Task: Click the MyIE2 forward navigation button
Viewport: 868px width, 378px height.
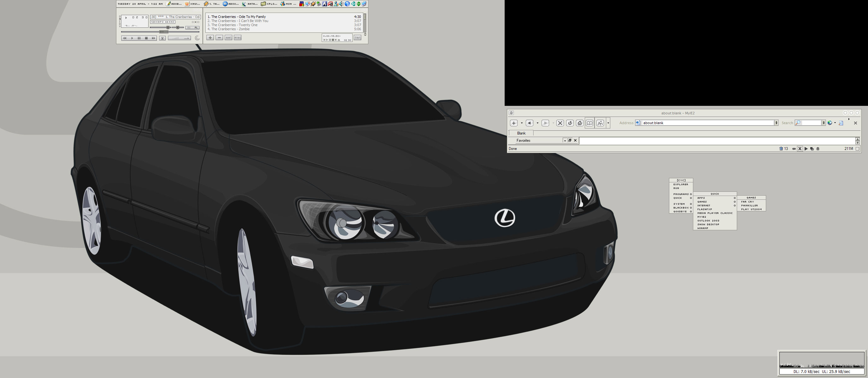Action: 545,123
